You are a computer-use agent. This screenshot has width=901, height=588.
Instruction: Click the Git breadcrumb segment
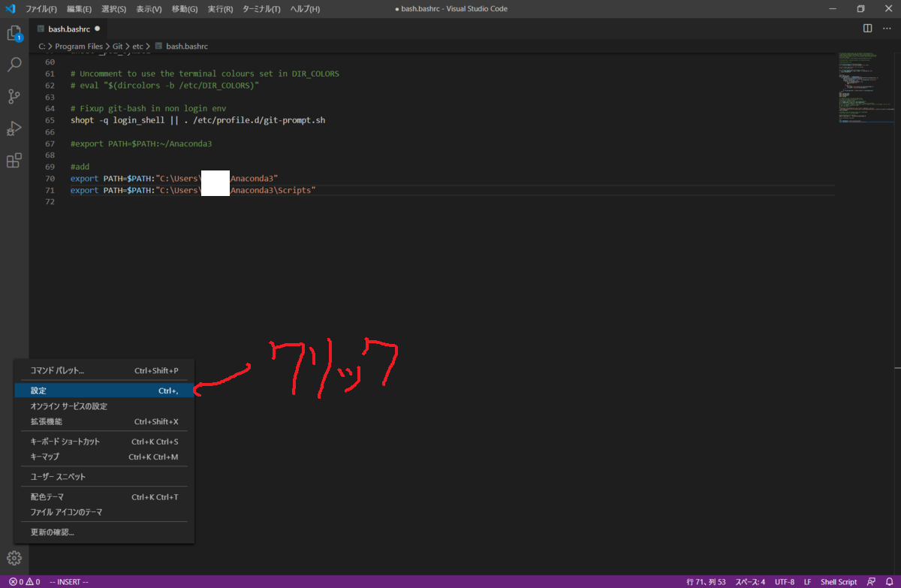(118, 47)
